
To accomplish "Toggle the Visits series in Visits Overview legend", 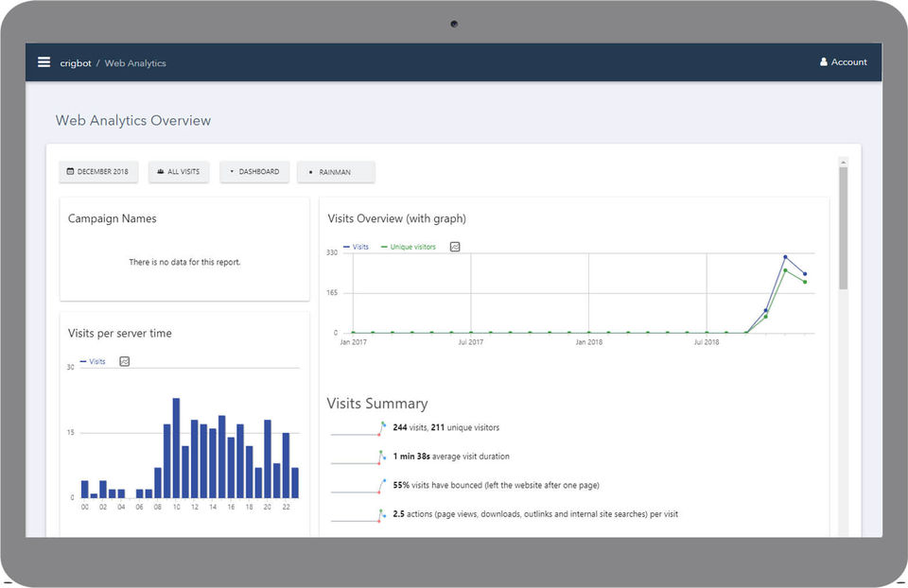I will (x=357, y=247).
